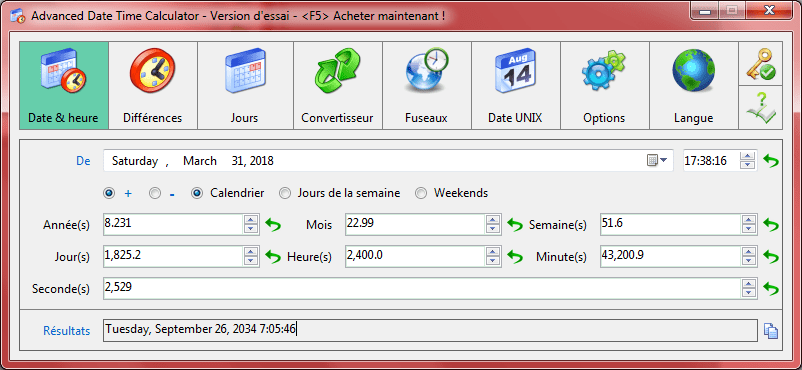802x370 pixels.
Task: Decrement the Année(s) value
Action: point(251,229)
